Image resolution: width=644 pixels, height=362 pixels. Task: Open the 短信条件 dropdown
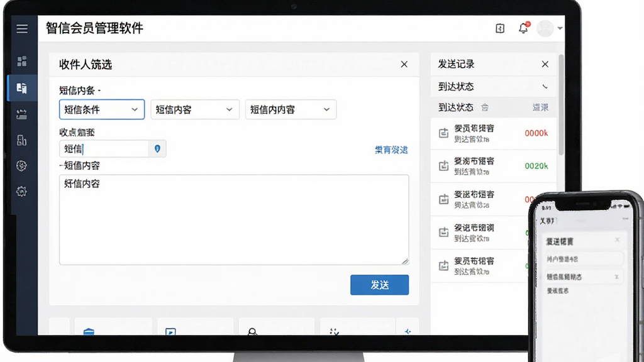point(102,109)
